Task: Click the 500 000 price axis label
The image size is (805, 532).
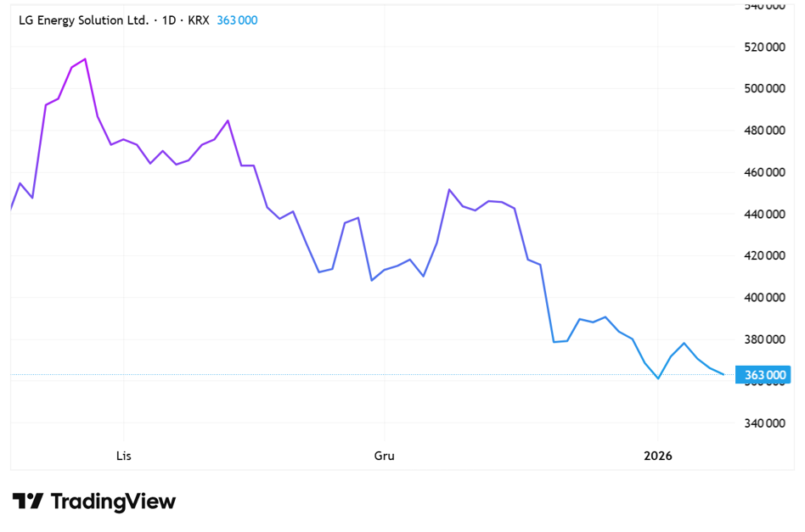Action: [763, 88]
